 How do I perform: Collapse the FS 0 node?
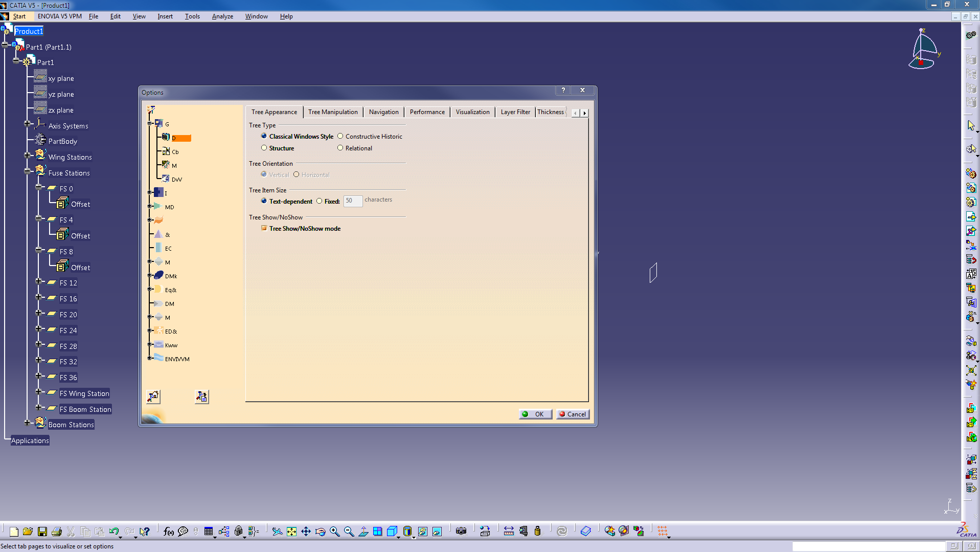tap(39, 187)
